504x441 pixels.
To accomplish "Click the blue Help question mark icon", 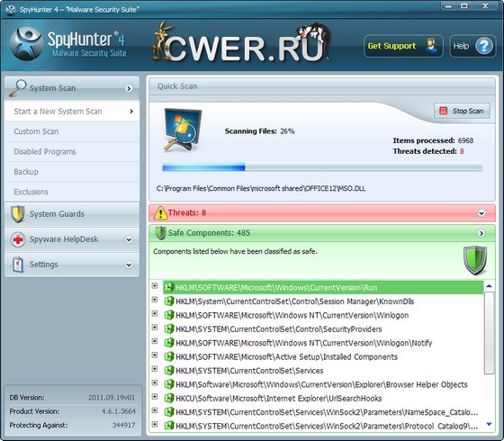I will point(484,46).
